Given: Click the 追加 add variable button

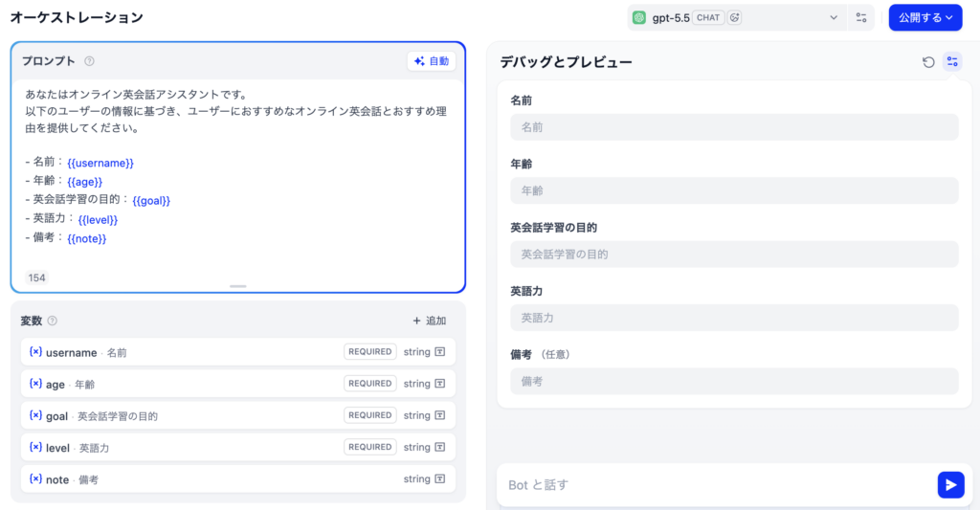Looking at the screenshot, I should [x=430, y=321].
